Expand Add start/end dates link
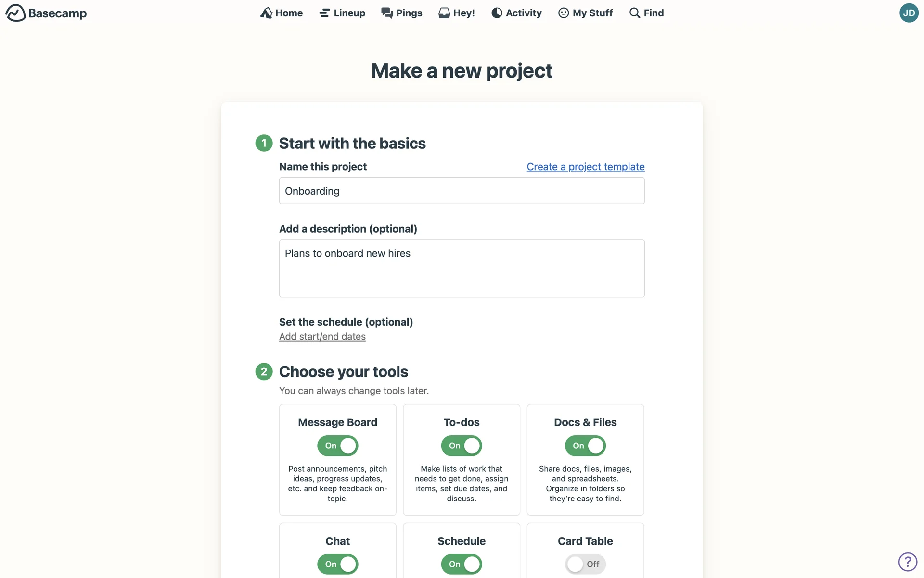 322,336
